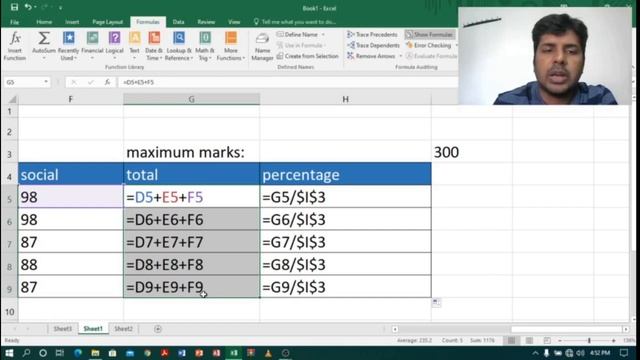Click the percentage header cell
This screenshot has width=640, height=360.
pyautogui.click(x=345, y=175)
